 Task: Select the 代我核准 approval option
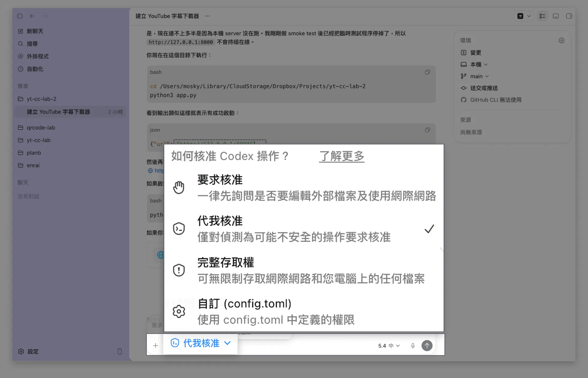304,229
